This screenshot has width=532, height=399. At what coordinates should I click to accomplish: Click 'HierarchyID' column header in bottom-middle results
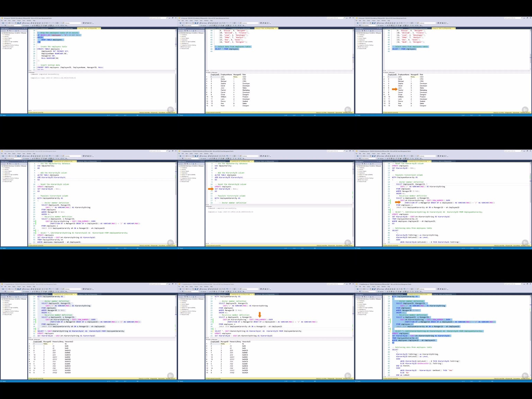pos(246,342)
